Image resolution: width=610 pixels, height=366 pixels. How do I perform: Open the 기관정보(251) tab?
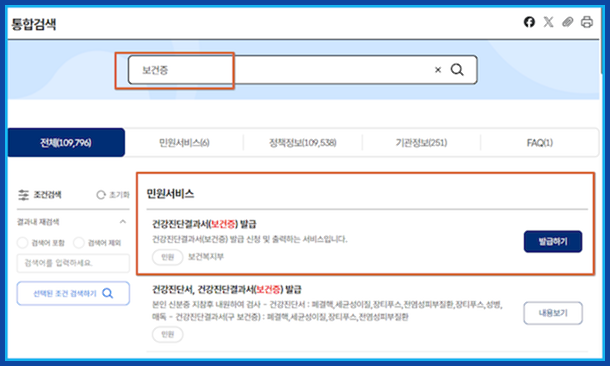click(421, 143)
